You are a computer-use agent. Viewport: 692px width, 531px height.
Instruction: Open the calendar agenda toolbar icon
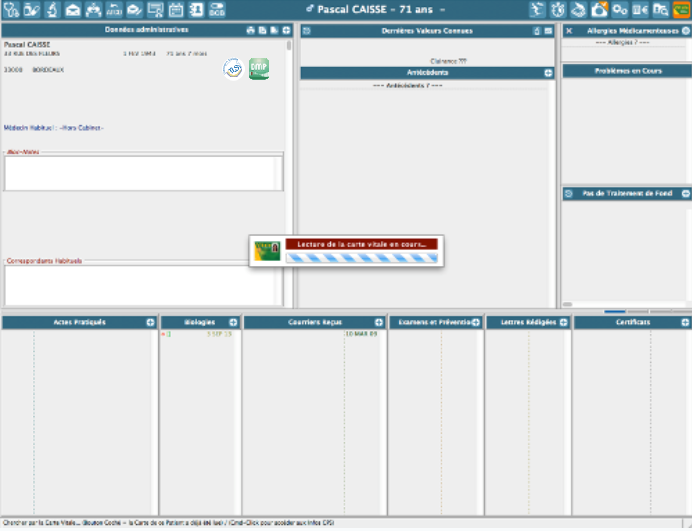[175, 10]
